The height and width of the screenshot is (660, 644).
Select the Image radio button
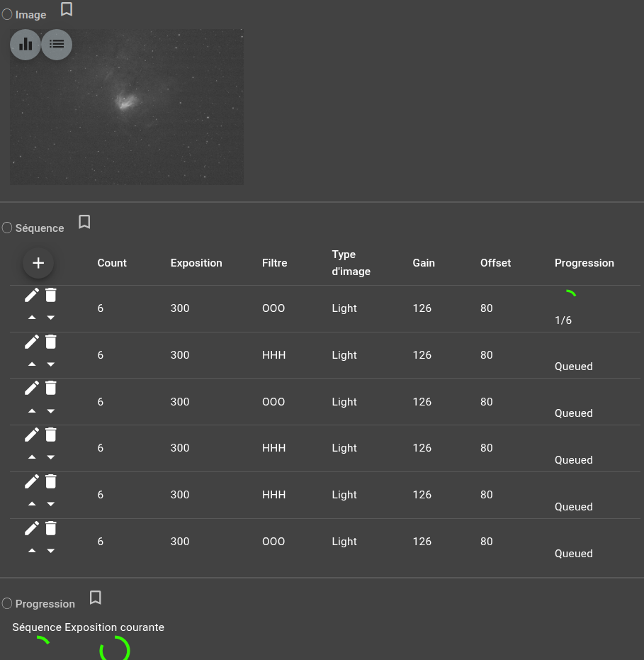point(7,13)
